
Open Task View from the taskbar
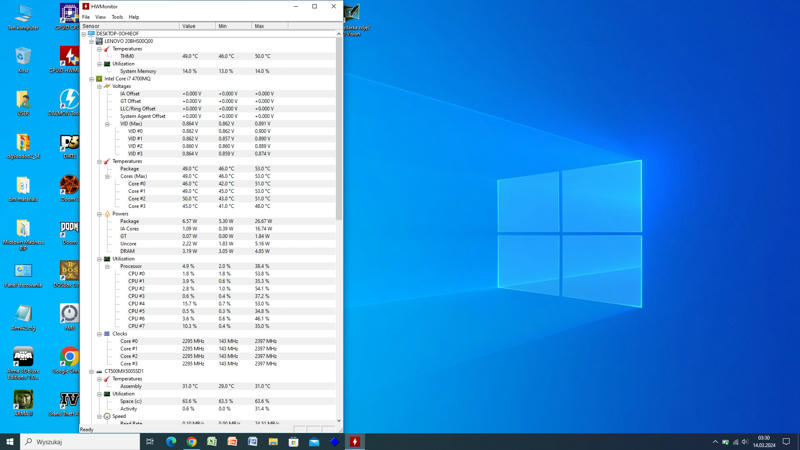tap(150, 442)
